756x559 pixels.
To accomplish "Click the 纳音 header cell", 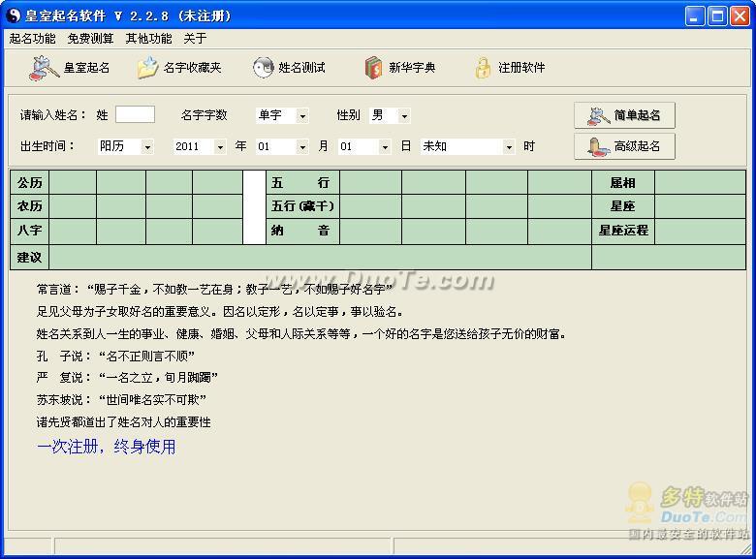I will (302, 231).
